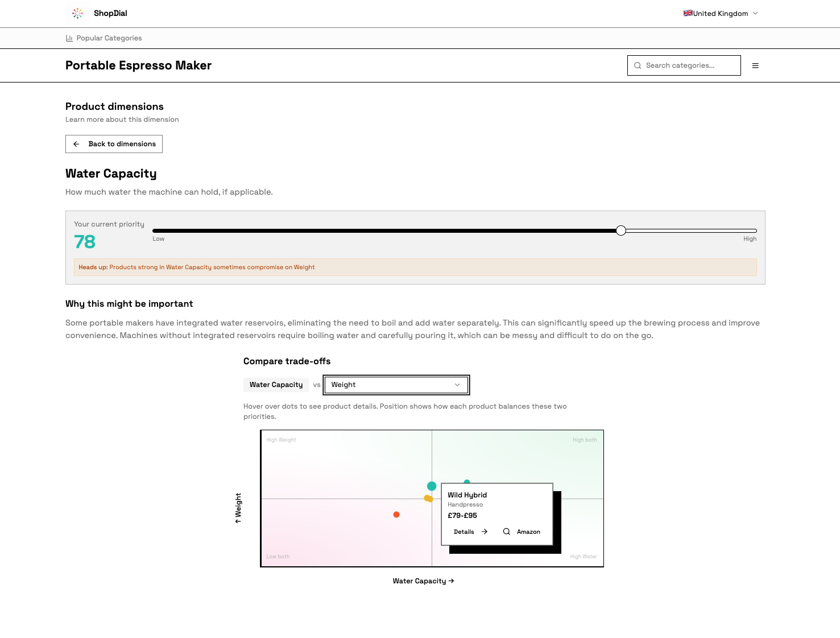Screen dimensions: 840x638
Task: Open the hamburger menu icon
Action: coord(755,65)
